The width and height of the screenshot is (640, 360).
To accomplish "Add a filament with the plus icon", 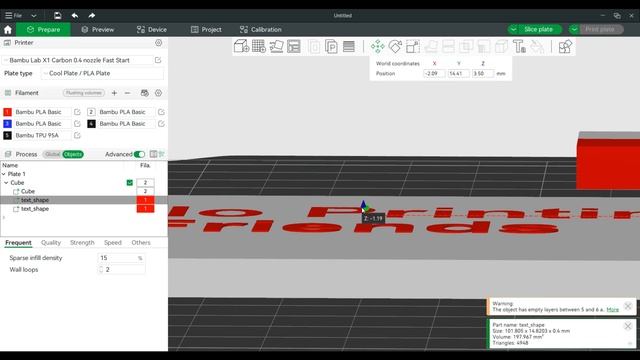I will pos(114,93).
